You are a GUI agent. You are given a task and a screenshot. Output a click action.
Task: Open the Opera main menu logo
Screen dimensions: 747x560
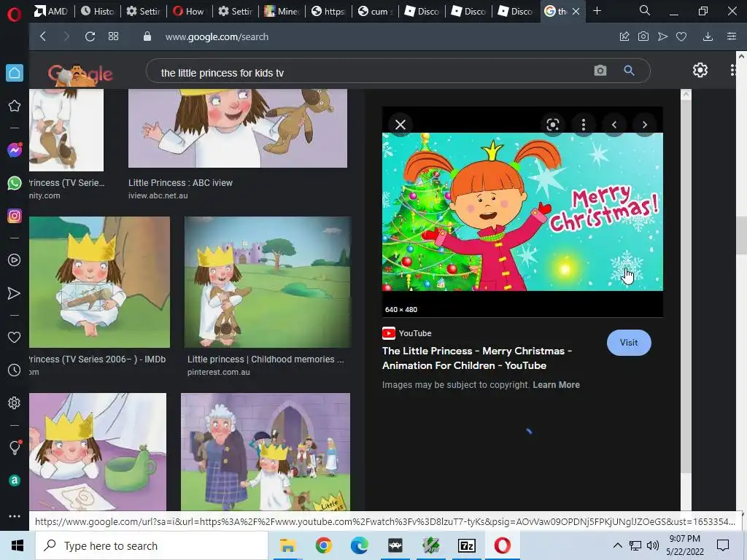pos(15,15)
